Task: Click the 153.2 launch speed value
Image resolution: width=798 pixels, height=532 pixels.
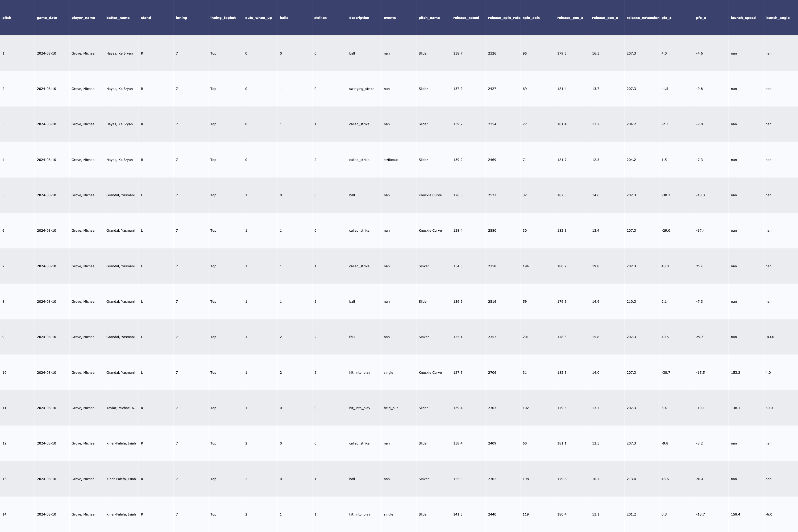Action: click(x=735, y=373)
